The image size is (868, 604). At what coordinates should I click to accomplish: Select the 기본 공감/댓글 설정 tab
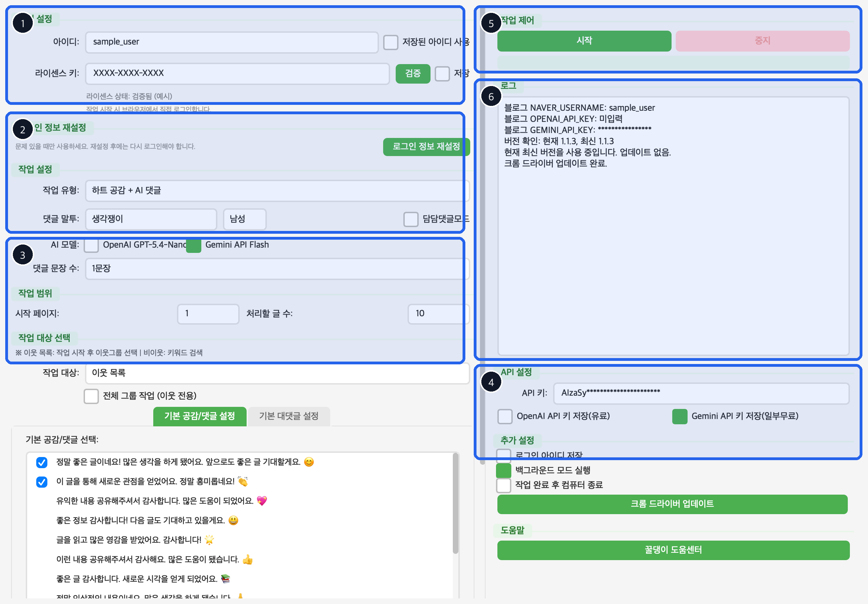click(200, 416)
